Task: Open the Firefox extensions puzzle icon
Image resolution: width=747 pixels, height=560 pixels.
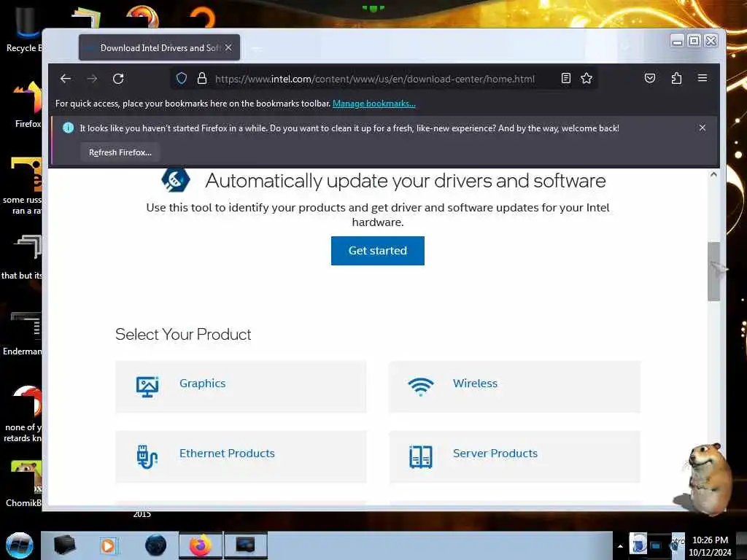Action: click(676, 79)
